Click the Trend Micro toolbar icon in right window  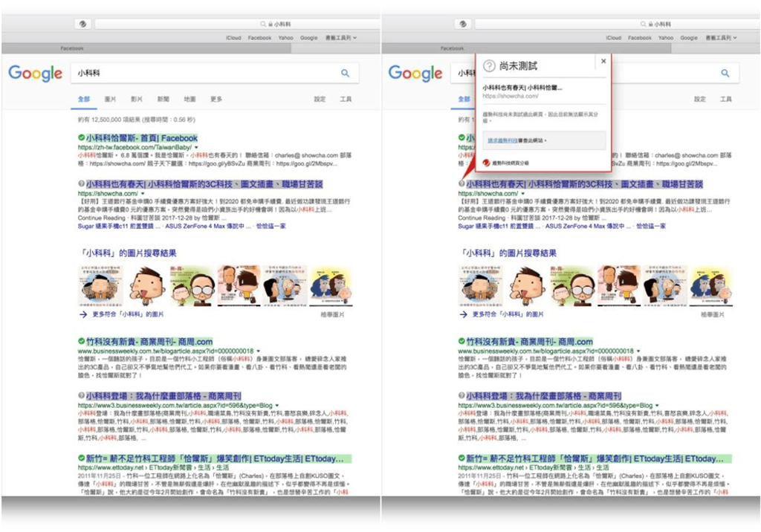[x=463, y=24]
